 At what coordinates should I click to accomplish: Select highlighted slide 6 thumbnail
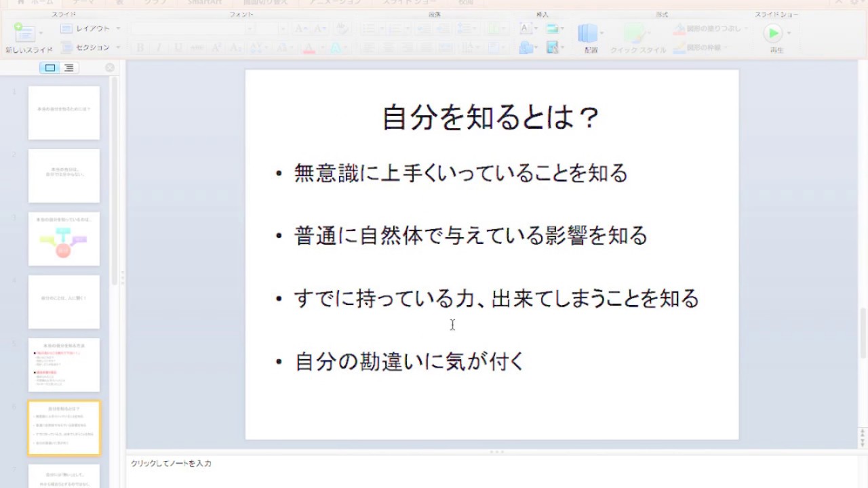(x=64, y=428)
